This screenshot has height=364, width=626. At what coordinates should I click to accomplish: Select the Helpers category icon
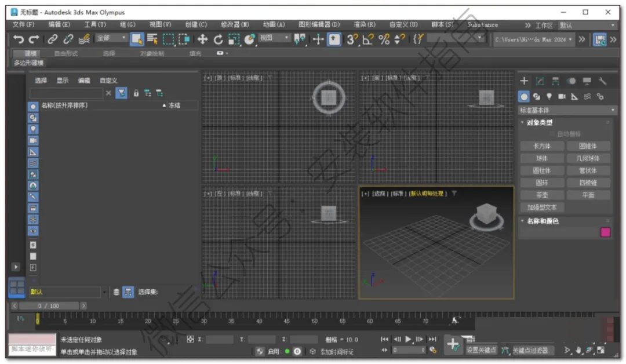coord(574,97)
